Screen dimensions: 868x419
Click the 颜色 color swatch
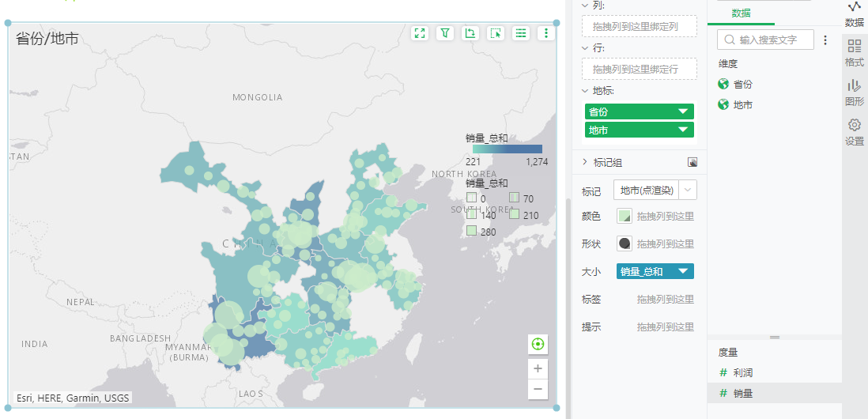tap(625, 216)
